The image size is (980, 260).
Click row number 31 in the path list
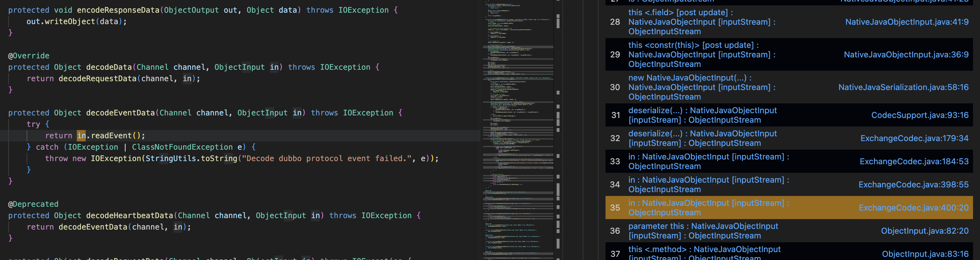click(x=616, y=115)
